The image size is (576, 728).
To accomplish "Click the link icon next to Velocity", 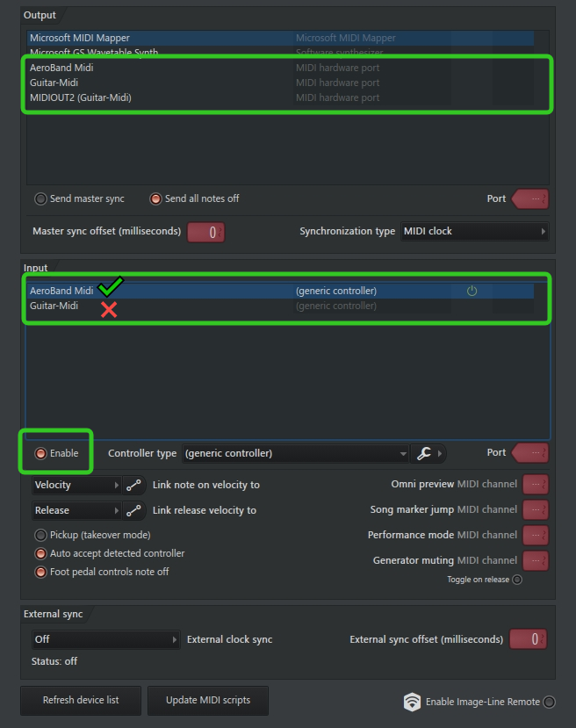I will [133, 485].
